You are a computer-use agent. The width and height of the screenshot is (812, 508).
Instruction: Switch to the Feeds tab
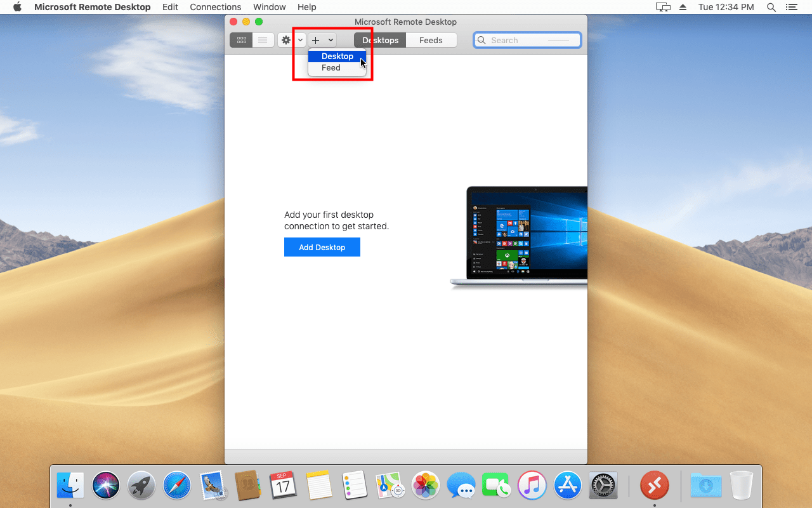click(x=431, y=40)
